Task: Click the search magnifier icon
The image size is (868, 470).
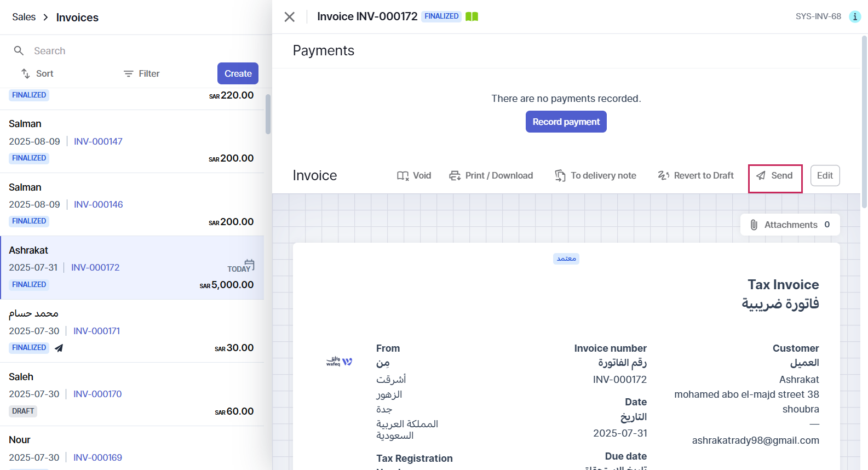Action: pyautogui.click(x=19, y=51)
